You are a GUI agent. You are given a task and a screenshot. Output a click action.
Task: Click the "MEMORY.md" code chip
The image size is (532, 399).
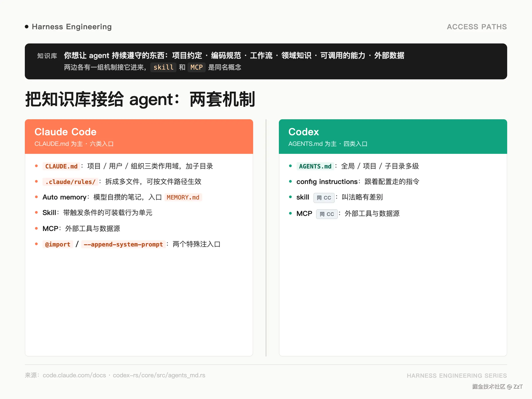183,198
